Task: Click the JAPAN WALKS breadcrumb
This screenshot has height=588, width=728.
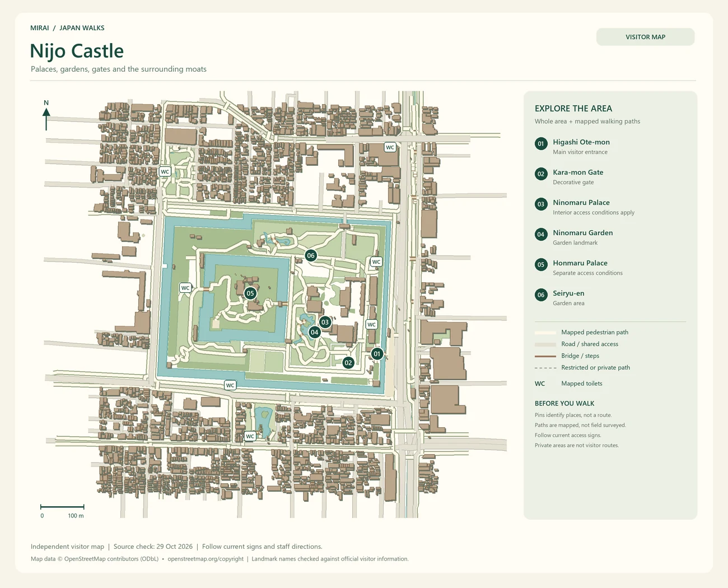Action: 82,28
